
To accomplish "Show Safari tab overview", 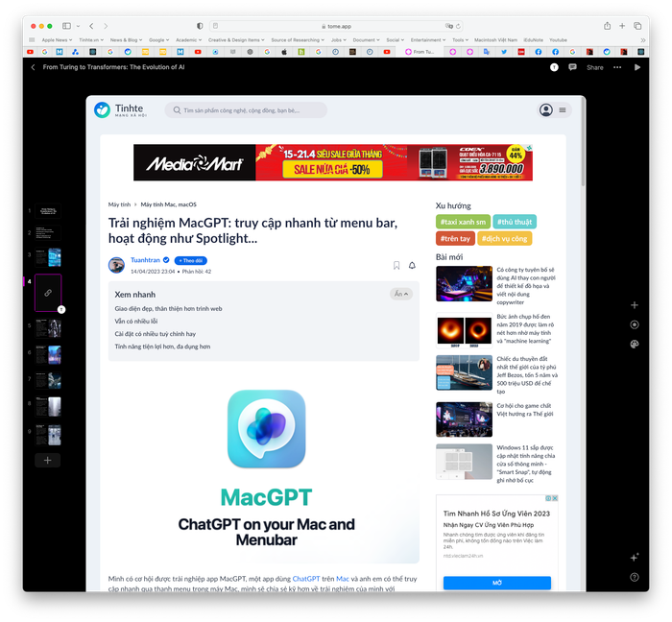I will [x=637, y=26].
